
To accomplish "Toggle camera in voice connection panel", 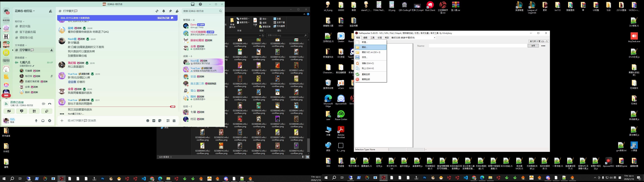I will [9, 111].
